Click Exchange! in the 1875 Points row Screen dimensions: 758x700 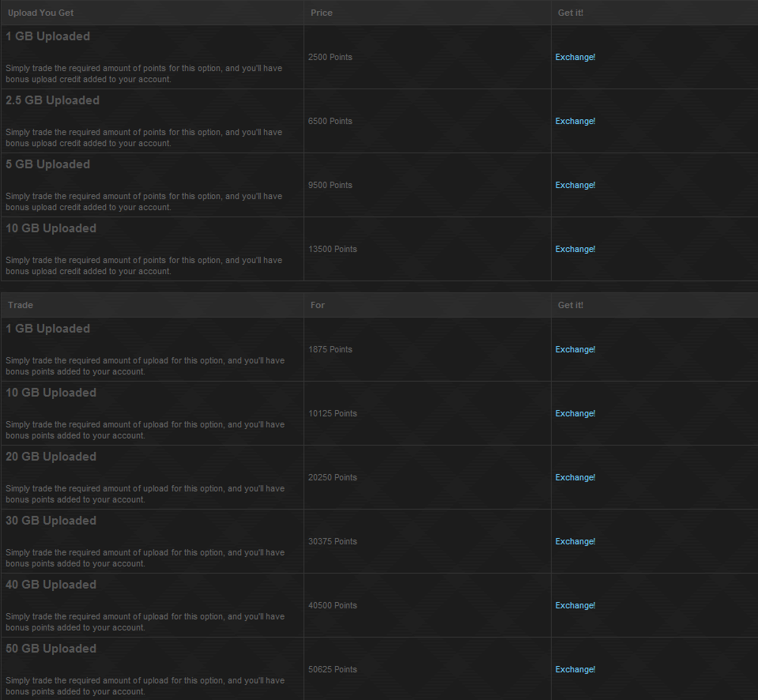(575, 349)
